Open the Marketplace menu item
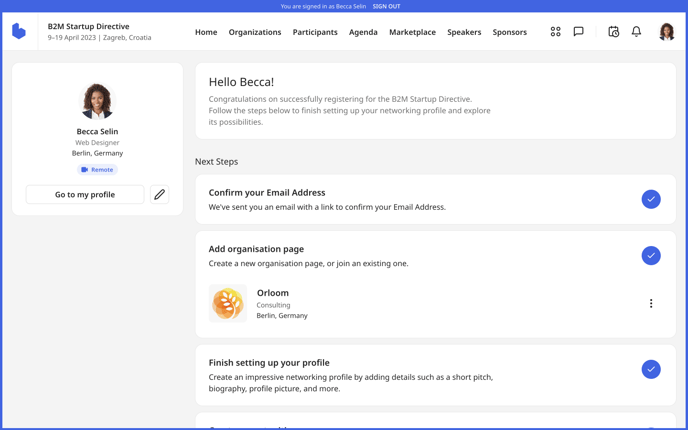Screen dimensions: 688x430 (412, 32)
